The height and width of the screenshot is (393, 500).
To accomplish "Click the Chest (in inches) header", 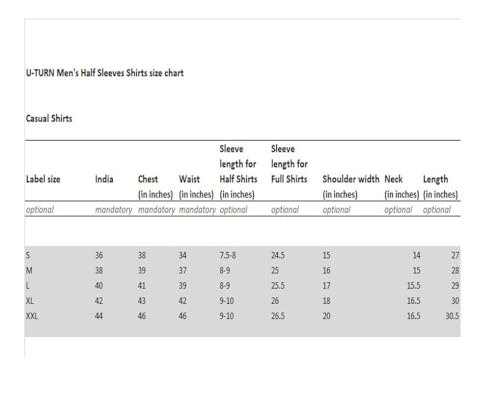I will [155, 187].
